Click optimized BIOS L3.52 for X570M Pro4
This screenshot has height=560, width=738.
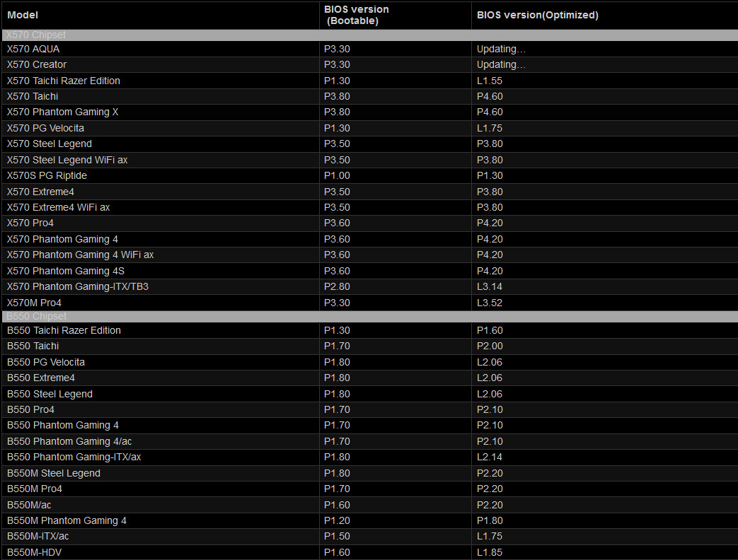[490, 303]
